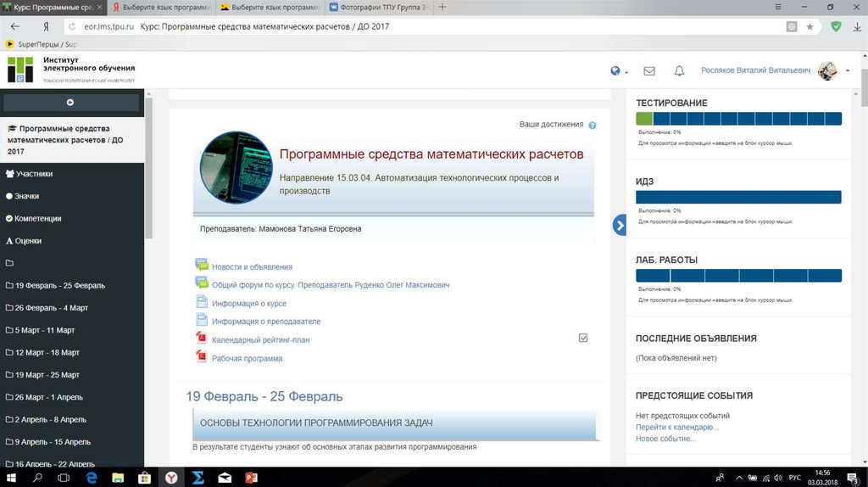The height and width of the screenshot is (487, 868).
Task: Expand the user profile dropdown menu
Action: pos(848,71)
